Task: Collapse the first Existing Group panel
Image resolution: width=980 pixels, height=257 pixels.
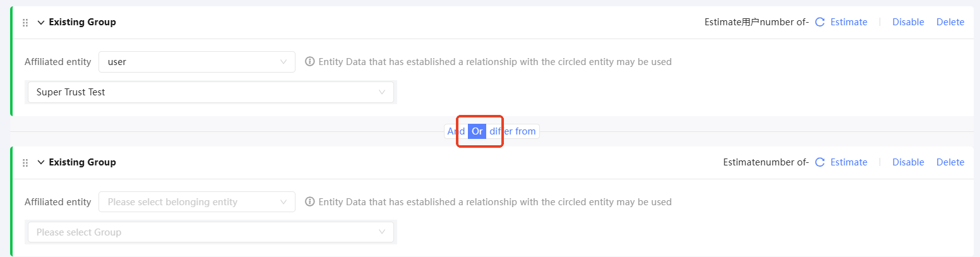Action: coord(41,23)
